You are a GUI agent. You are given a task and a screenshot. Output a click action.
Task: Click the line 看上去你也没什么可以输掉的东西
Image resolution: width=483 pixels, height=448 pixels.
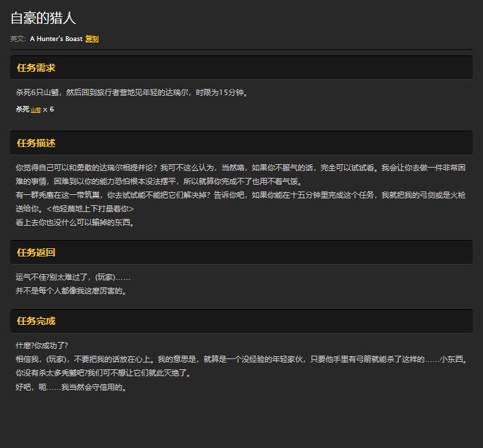75,222
